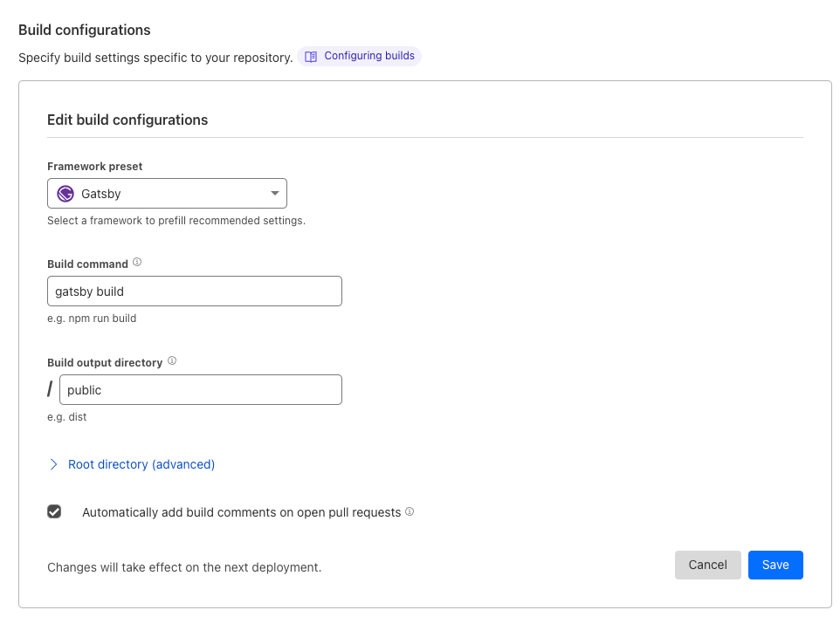Click the Gatsby logo in framework preset
840x617 pixels.
click(x=65, y=194)
